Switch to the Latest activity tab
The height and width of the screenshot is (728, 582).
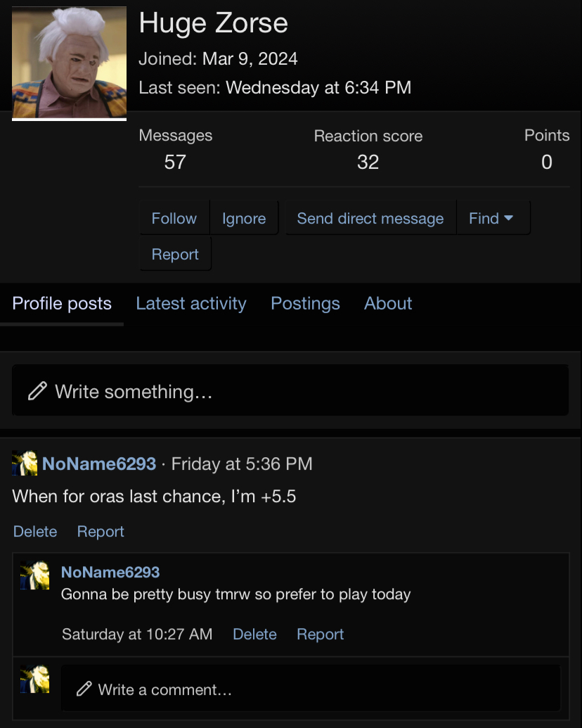coord(191,304)
